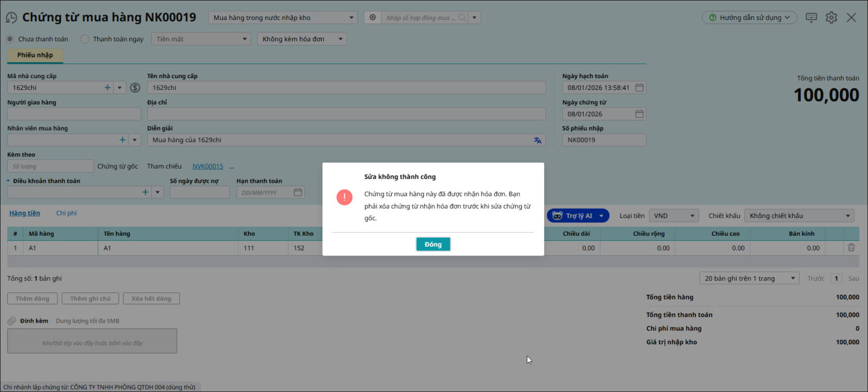Image resolution: width=868 pixels, height=392 pixels.
Task: Click the Số phiếu nhập input field
Action: pos(603,140)
